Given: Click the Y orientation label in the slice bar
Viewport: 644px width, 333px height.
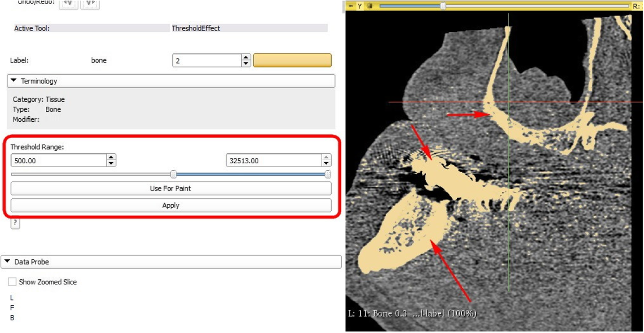Looking at the screenshot, I should tap(359, 6).
